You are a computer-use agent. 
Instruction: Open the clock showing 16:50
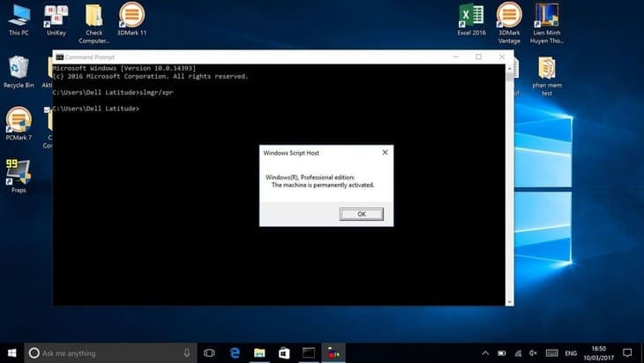click(x=598, y=353)
